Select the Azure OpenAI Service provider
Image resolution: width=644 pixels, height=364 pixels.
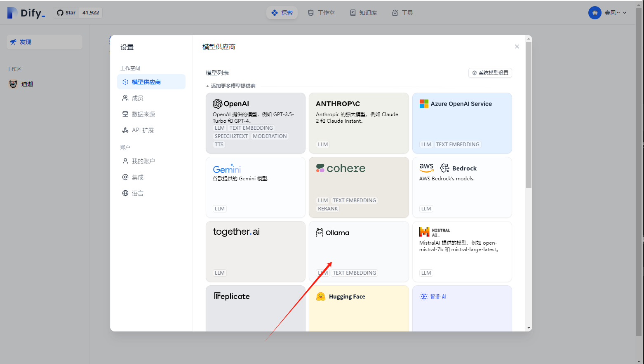coord(461,123)
